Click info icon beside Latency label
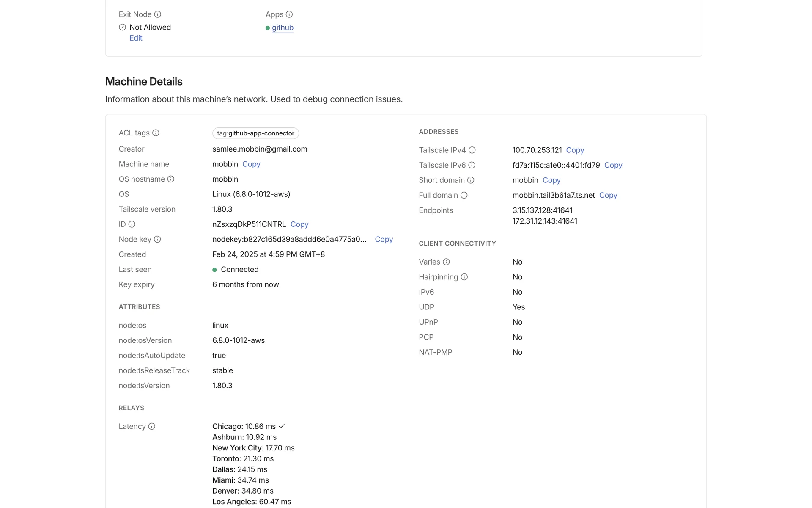812x508 pixels. click(152, 426)
